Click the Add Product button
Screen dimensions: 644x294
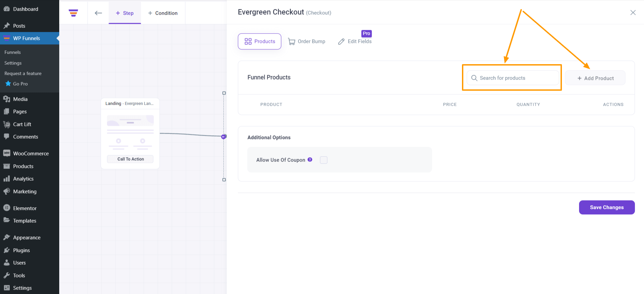click(x=595, y=78)
